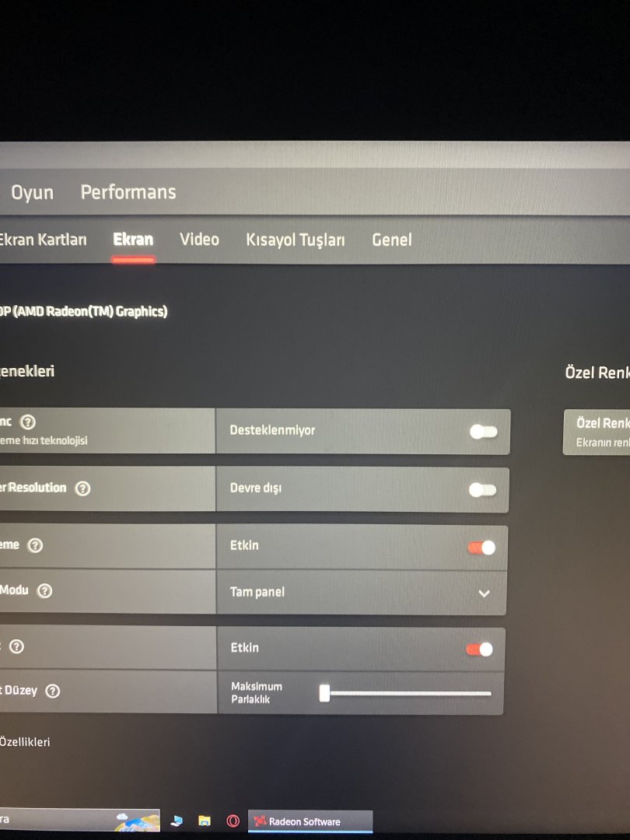Click the Özel Renk section heading
Viewport: 630px width, 840px height.
point(597,373)
